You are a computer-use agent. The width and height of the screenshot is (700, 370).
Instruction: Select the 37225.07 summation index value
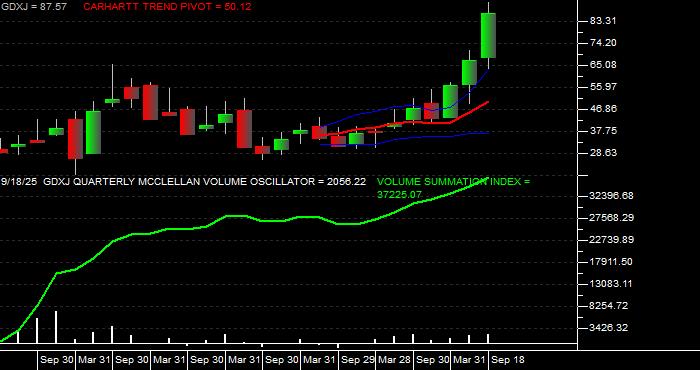click(x=400, y=195)
